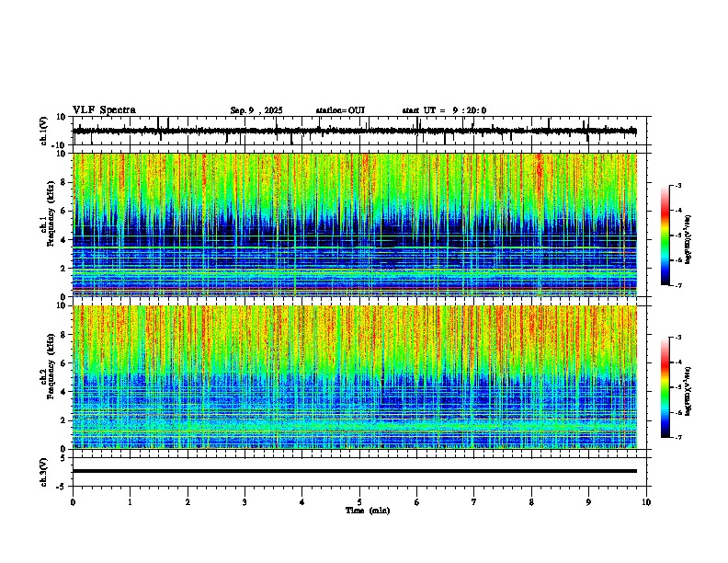This screenshot has height=563, width=728.
Task: Click the "6" kHz tick on ch.2 spectrogram axis
Action: click(x=64, y=363)
